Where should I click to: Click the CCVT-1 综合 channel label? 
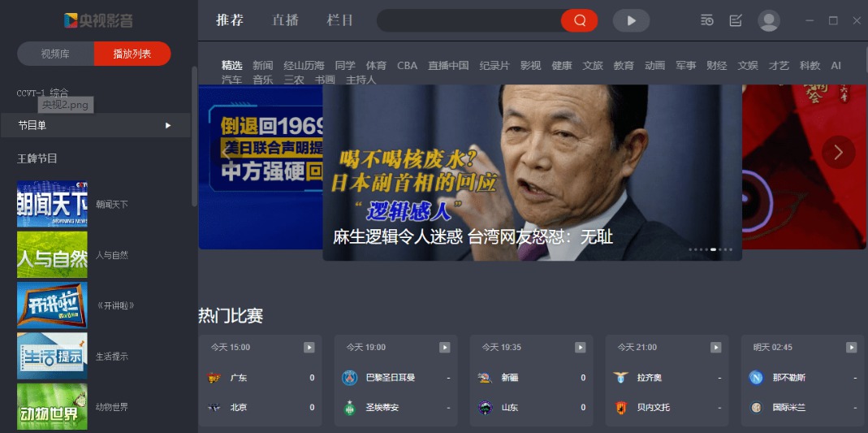tap(42, 93)
